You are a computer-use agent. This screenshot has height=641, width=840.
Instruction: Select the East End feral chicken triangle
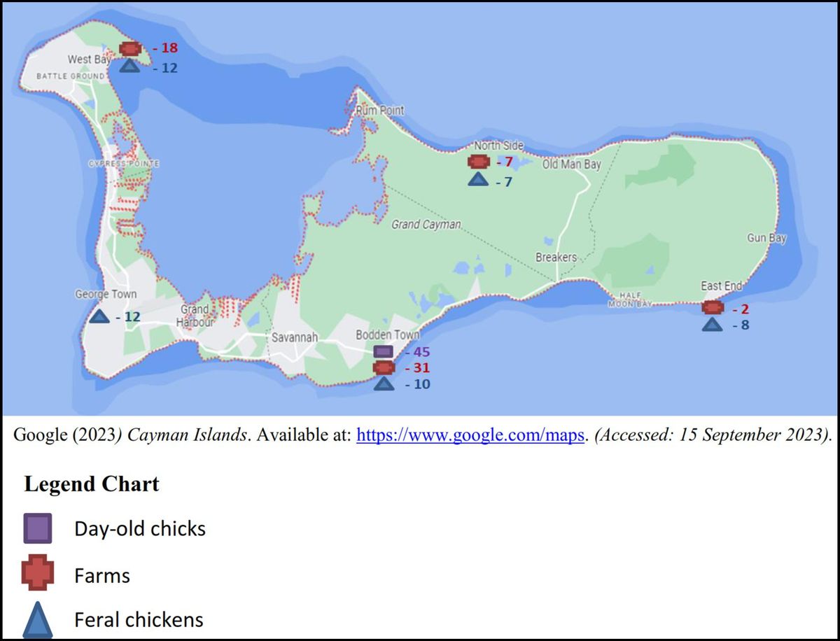[713, 325]
